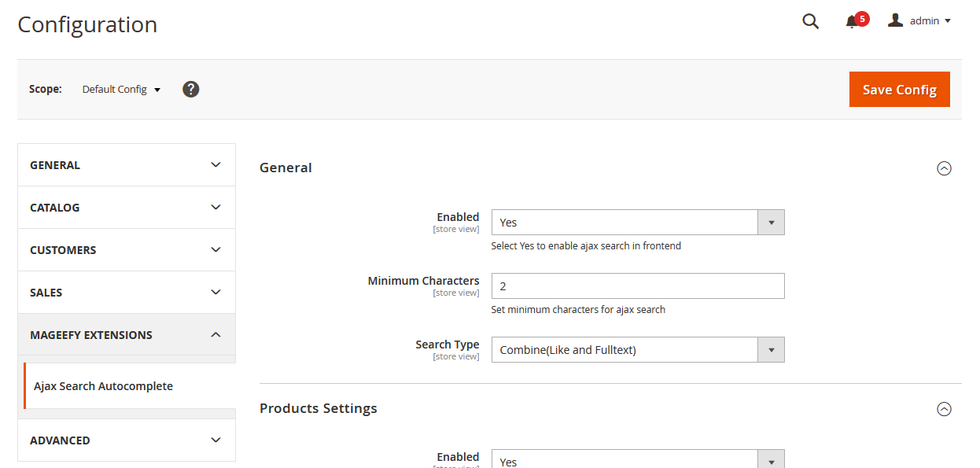
Task: Expand the Catalog sidebar section
Action: click(x=126, y=208)
